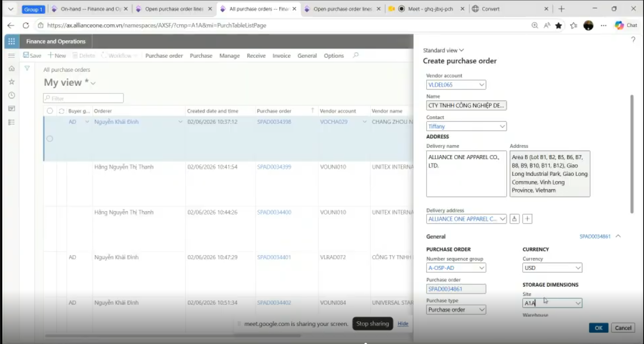
Task: Open the Purchase type dropdown
Action: coord(481,310)
